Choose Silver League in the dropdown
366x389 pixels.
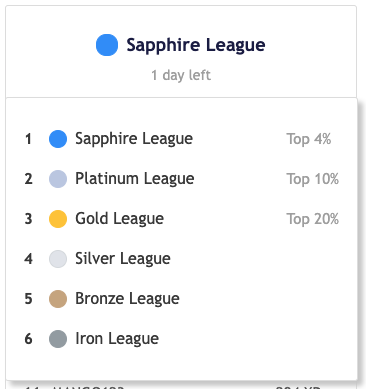point(182,259)
